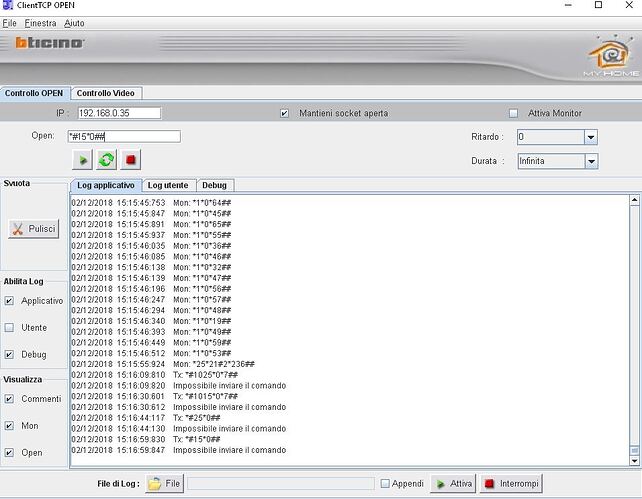
Task: Uncheck the Applicativo log checkbox
Action: 9,301
